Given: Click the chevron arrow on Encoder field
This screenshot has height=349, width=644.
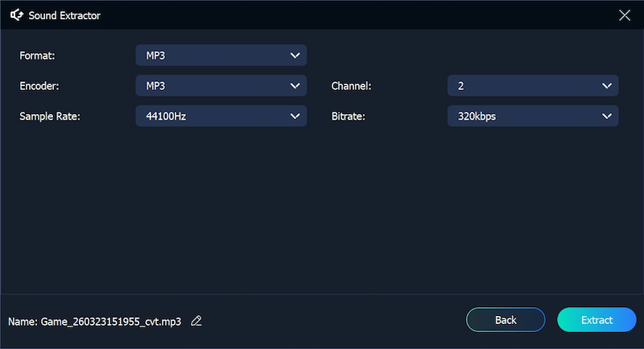Looking at the screenshot, I should (294, 85).
